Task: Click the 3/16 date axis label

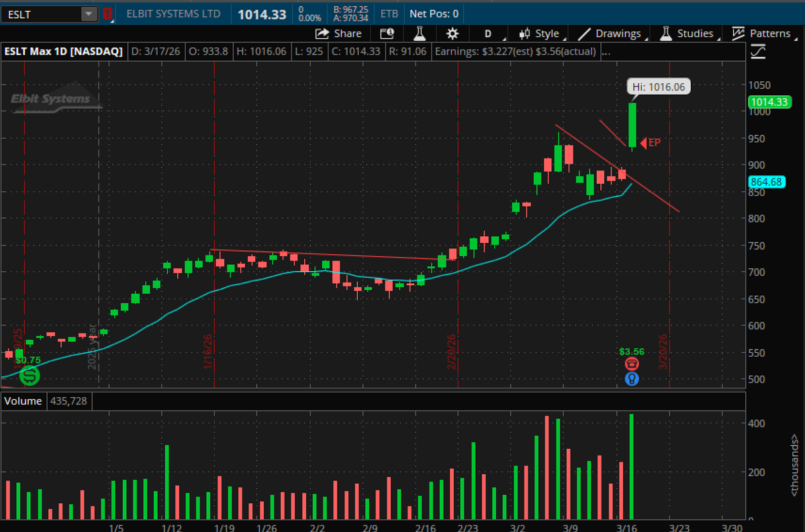Action: pyautogui.click(x=627, y=527)
